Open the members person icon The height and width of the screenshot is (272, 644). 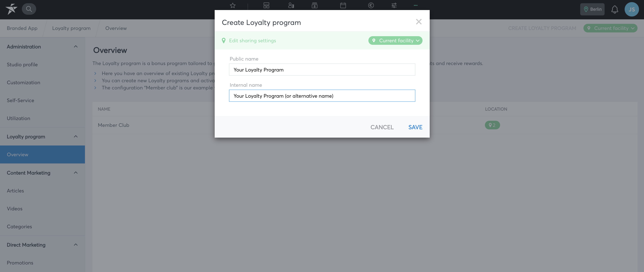pyautogui.click(x=291, y=5)
